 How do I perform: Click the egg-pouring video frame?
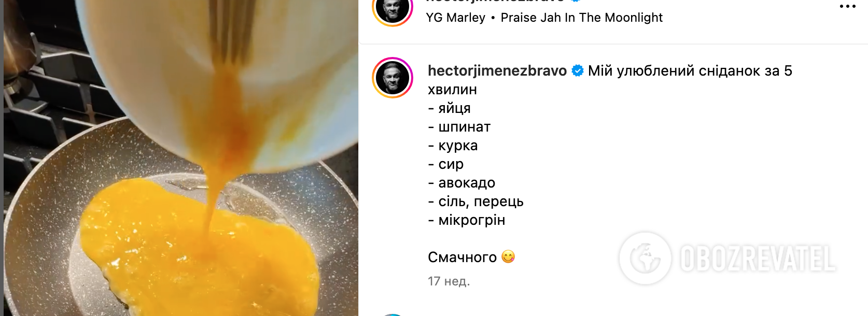[x=181, y=158]
